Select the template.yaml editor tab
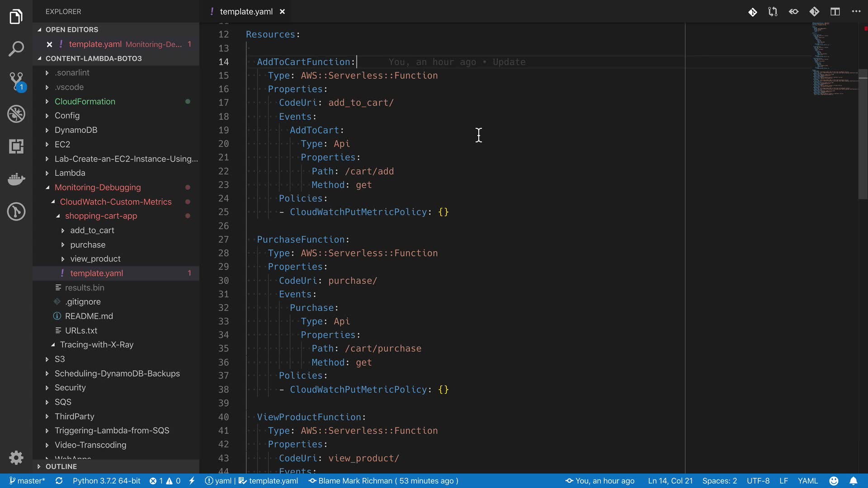Screen dimensions: 868x488 tap(246, 12)
